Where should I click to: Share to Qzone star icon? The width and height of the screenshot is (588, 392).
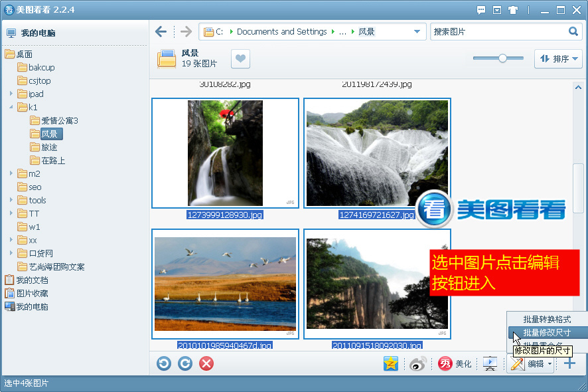391,363
